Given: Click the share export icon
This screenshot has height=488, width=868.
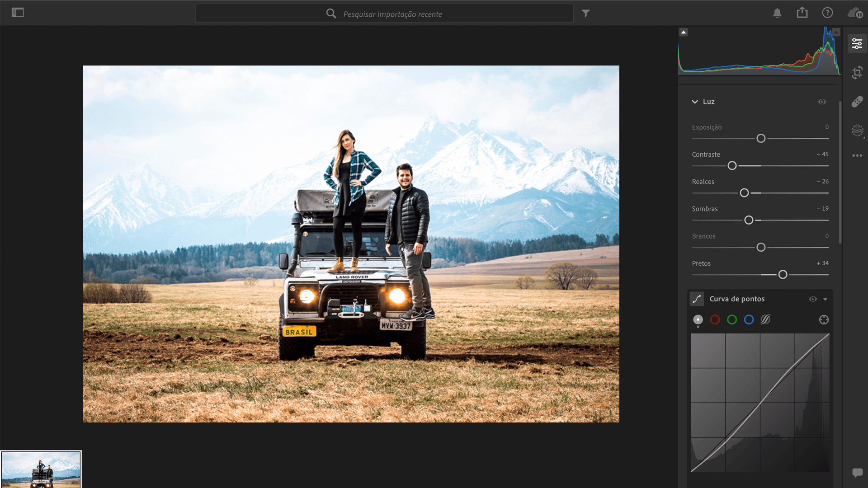Looking at the screenshot, I should [802, 13].
